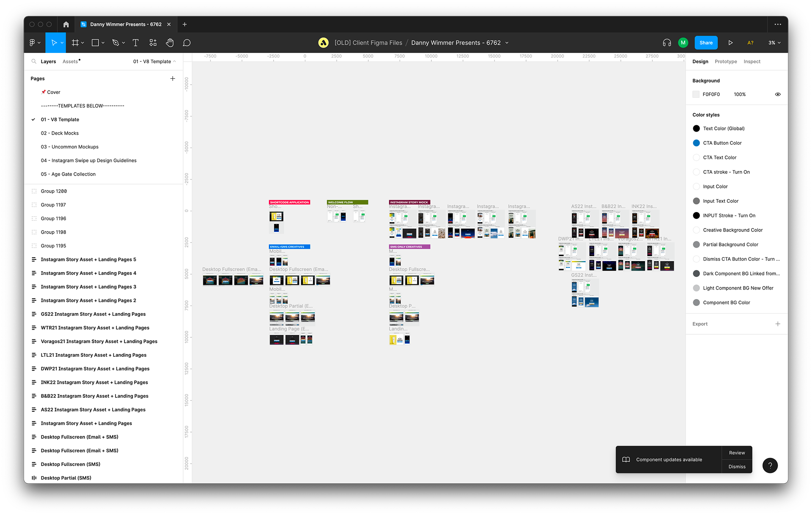
Task: Open the help question mark button
Action: pos(770,465)
